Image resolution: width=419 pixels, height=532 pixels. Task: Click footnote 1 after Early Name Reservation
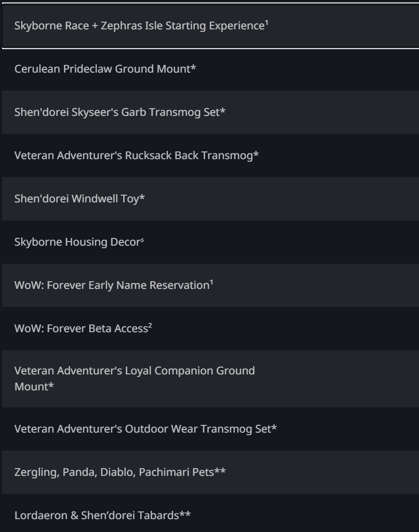click(211, 282)
